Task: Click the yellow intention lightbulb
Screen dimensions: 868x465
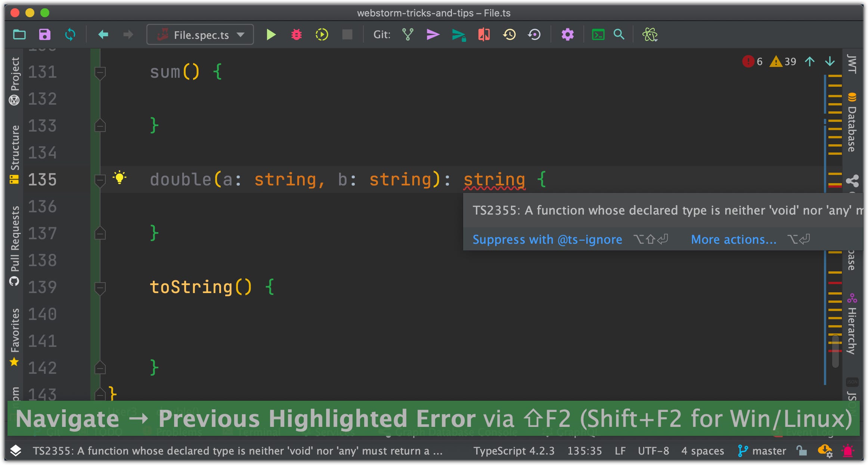Action: 120,177
